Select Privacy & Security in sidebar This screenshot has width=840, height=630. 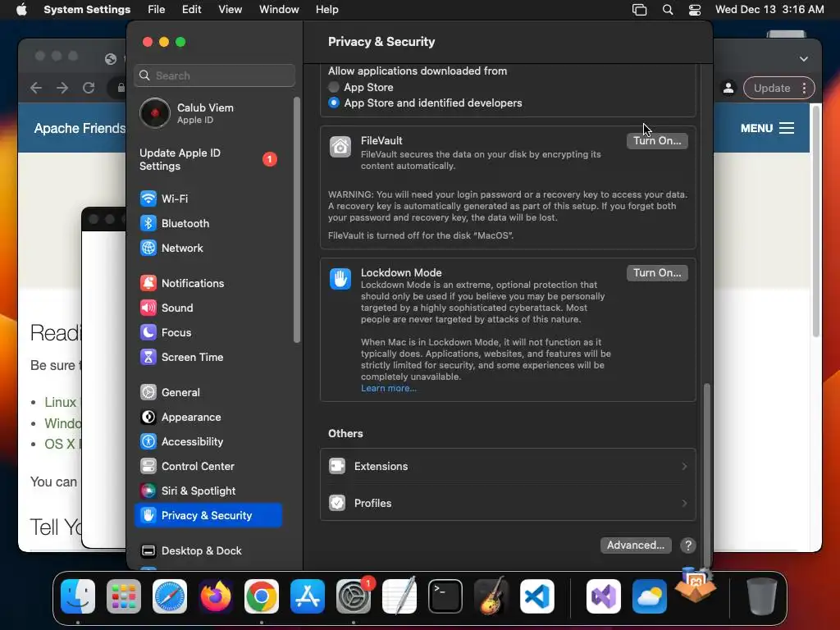(x=208, y=515)
